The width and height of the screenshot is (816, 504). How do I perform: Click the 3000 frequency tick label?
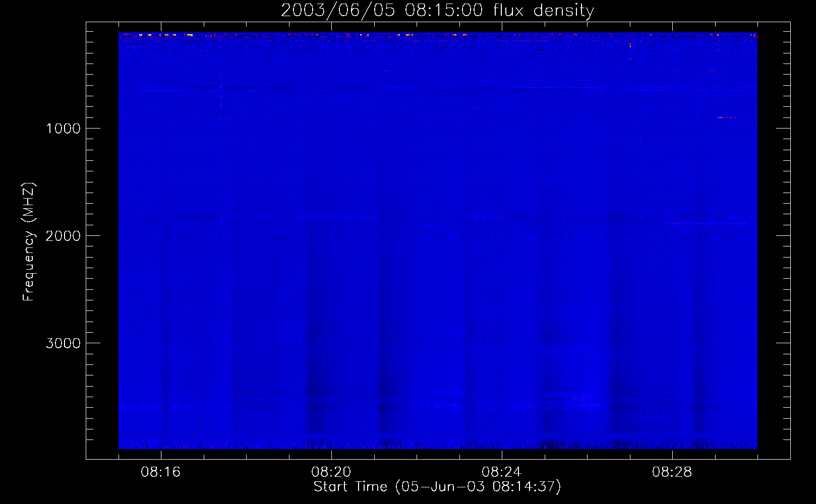[x=63, y=343]
